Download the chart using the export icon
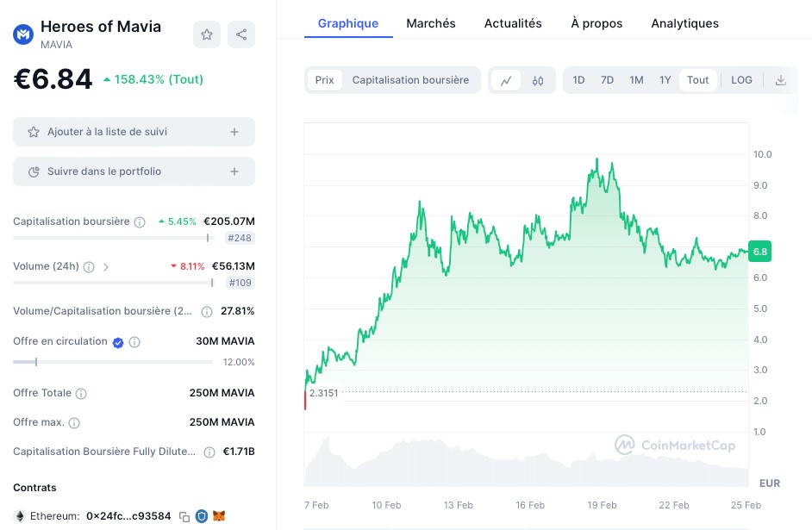 [x=781, y=79]
